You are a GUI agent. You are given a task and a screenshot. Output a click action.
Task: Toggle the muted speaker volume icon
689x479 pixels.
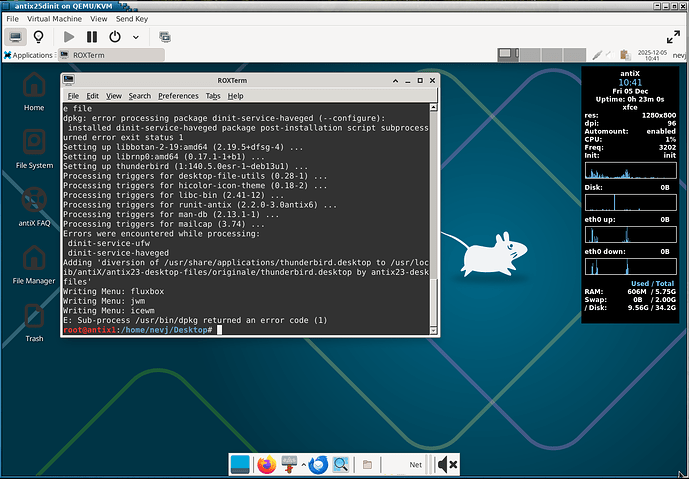[447, 464]
